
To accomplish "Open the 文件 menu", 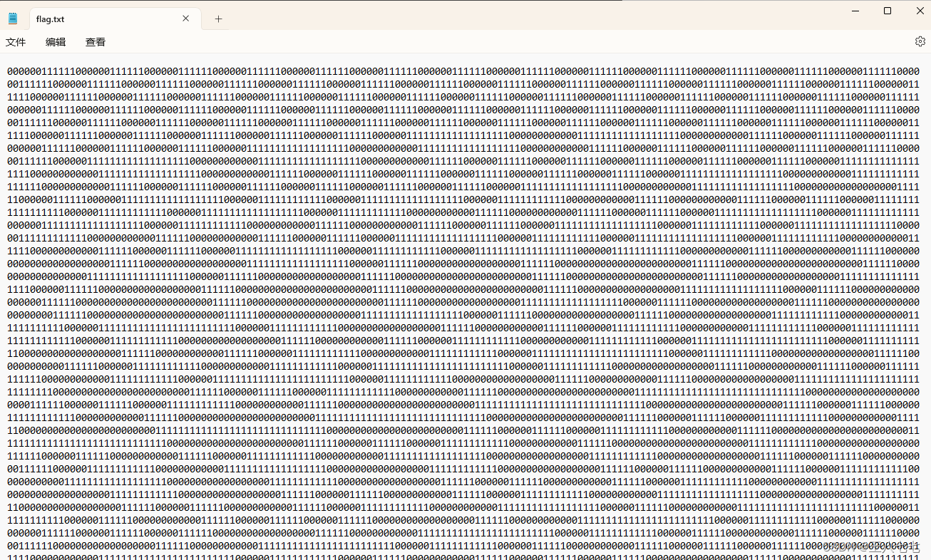I will (x=16, y=42).
